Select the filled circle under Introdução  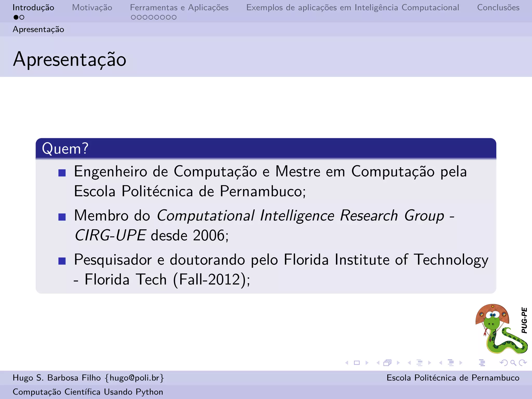16,17
